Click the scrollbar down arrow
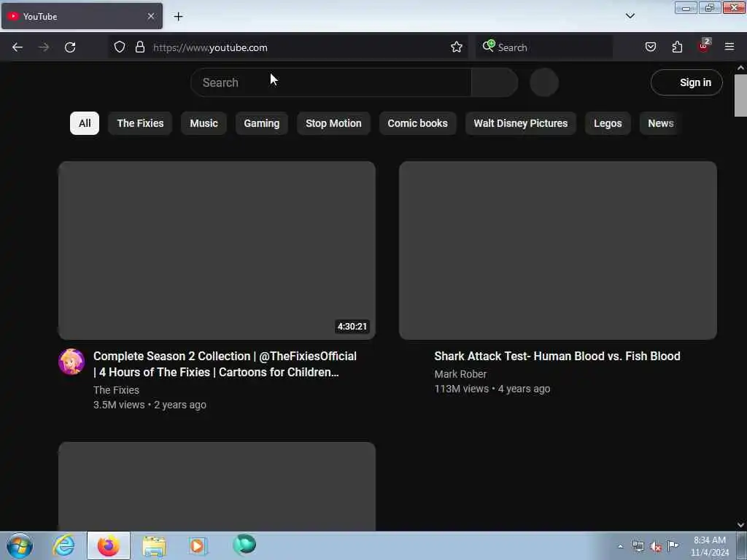Viewport: 747px width, 560px height. [740, 525]
